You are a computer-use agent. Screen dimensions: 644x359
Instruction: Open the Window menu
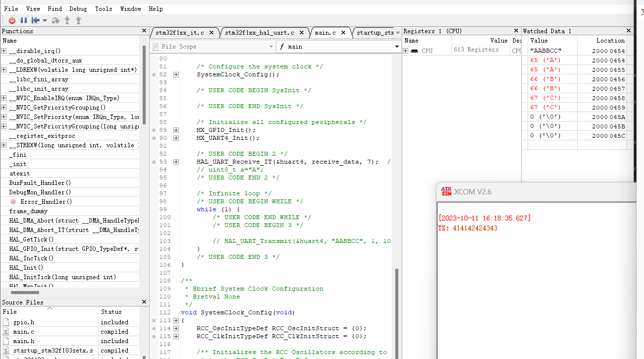point(131,8)
